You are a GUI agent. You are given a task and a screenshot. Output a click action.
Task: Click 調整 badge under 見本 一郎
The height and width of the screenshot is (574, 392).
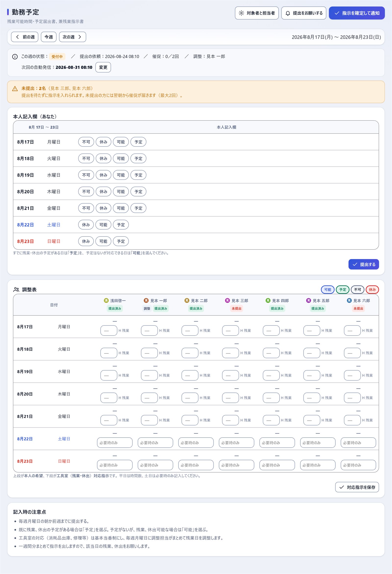[147, 309]
